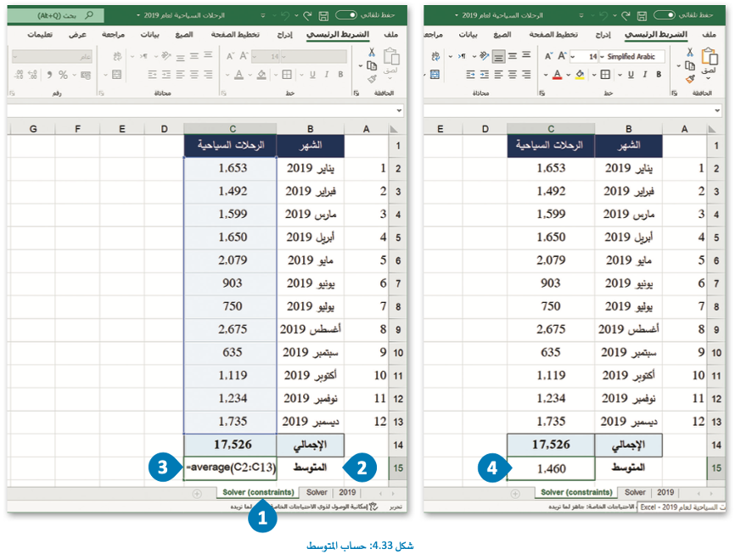The image size is (735, 560).
Task: Click Text Direction paragraph icon in right window
Action: 463,56
